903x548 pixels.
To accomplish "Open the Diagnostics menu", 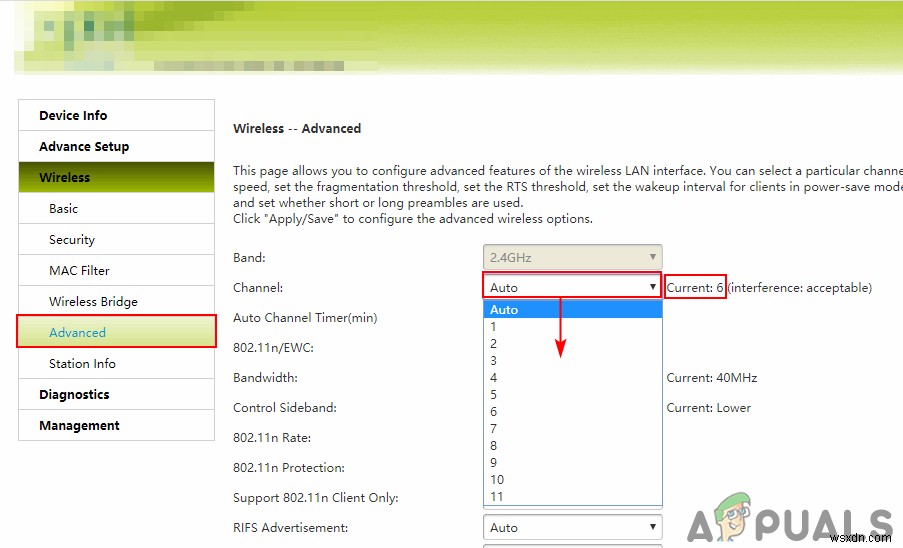I will coord(116,394).
